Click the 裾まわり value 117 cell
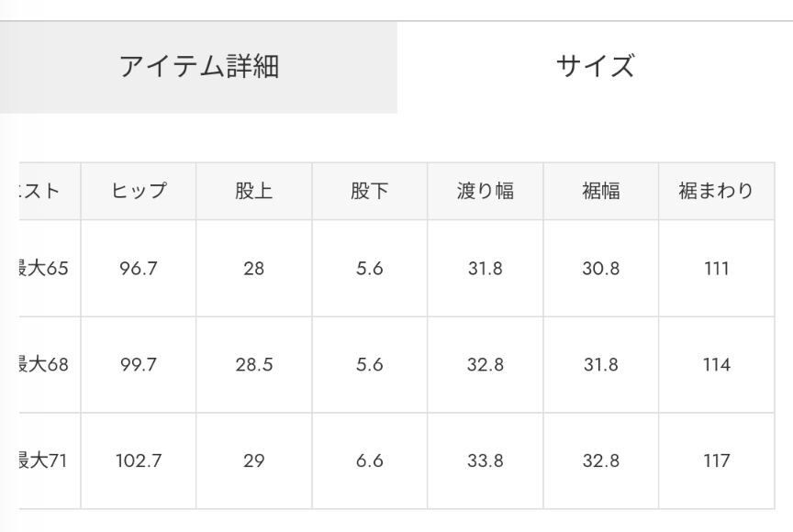 716,461
